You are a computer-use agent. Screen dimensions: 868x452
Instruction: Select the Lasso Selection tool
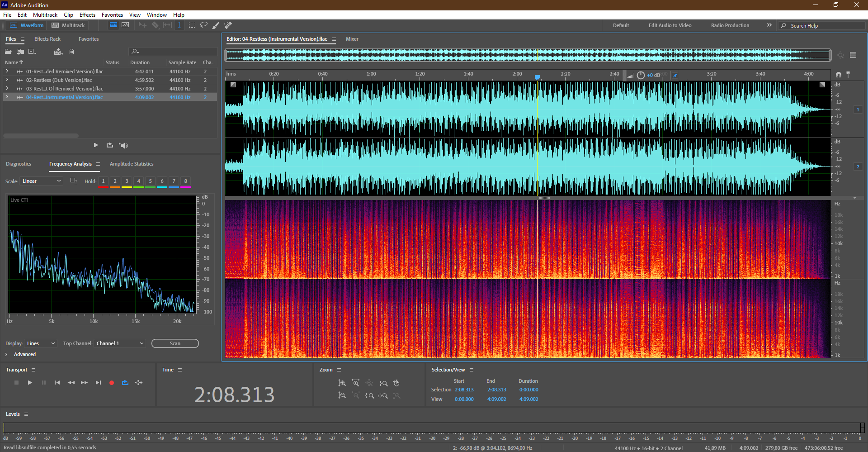(x=204, y=25)
